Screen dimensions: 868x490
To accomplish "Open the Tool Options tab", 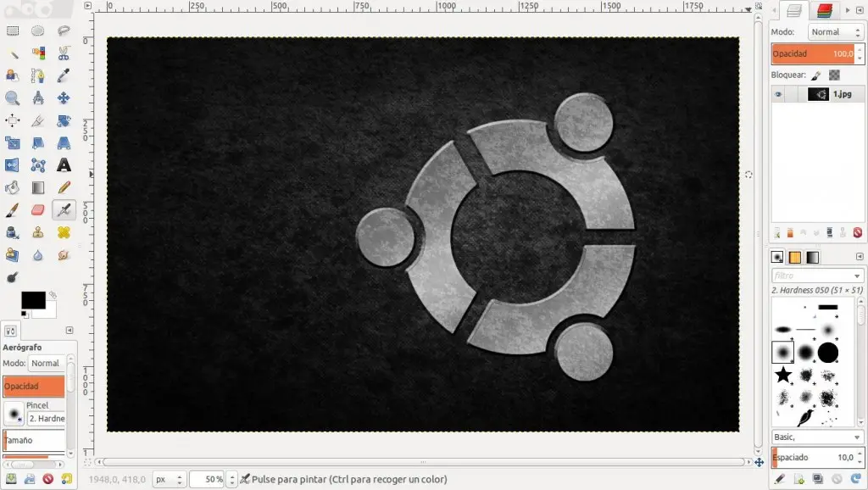I will [x=10, y=331].
